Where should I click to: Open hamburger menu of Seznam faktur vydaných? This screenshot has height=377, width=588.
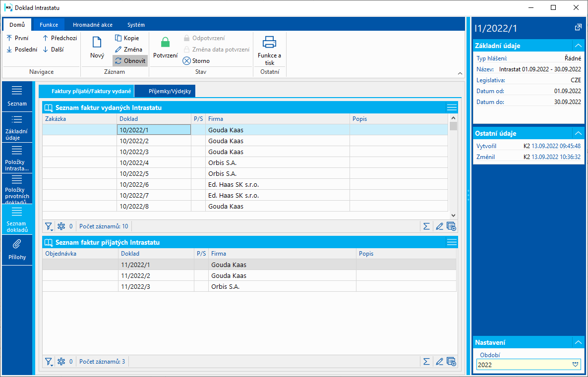click(x=451, y=108)
